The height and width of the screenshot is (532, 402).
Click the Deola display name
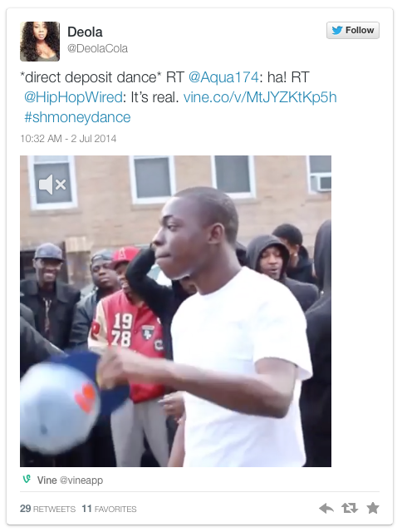85,32
